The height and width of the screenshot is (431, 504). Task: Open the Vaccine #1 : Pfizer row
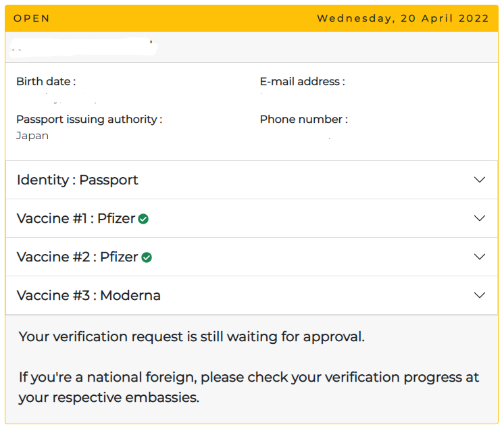252,218
